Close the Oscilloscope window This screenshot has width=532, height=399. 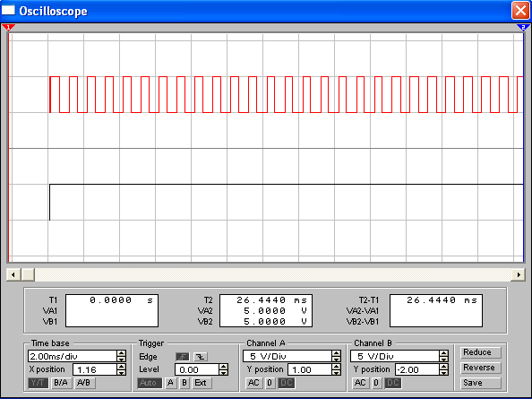520,11
